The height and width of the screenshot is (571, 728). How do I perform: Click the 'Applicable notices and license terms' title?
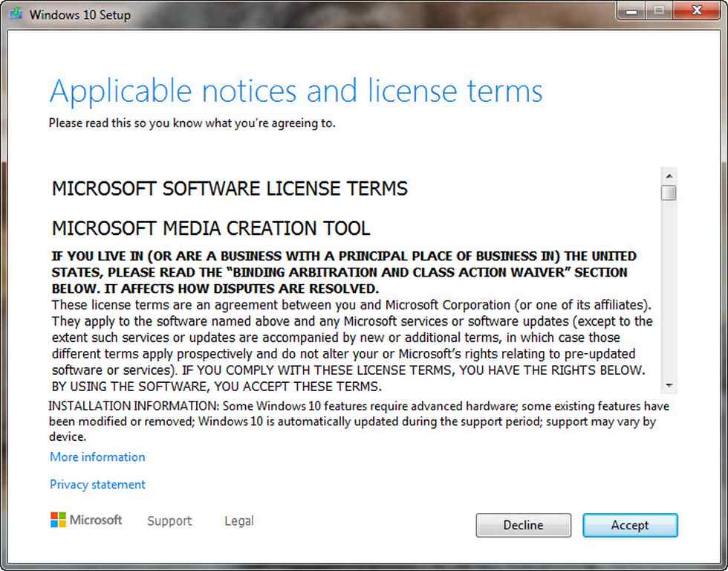[x=296, y=91]
